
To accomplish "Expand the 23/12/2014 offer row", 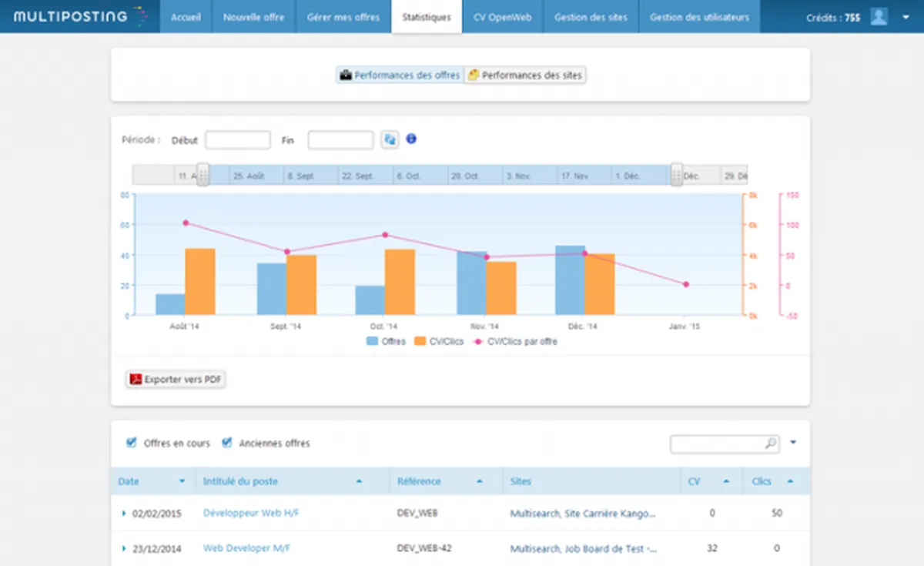I will (x=125, y=548).
